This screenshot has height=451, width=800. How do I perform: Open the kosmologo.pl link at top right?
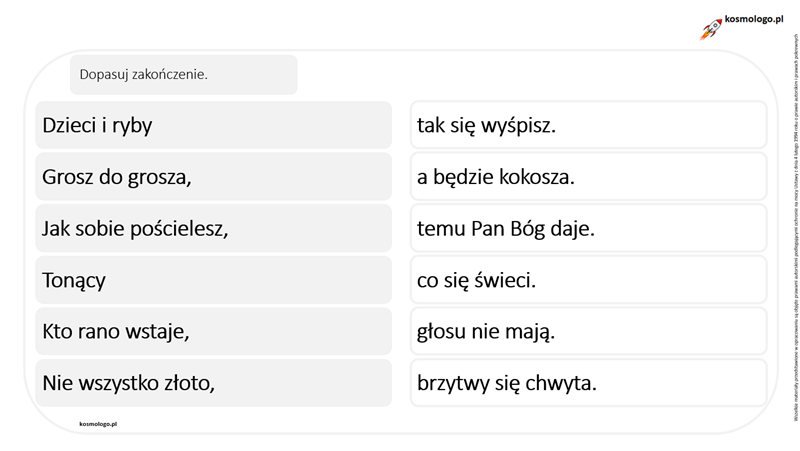(x=754, y=19)
